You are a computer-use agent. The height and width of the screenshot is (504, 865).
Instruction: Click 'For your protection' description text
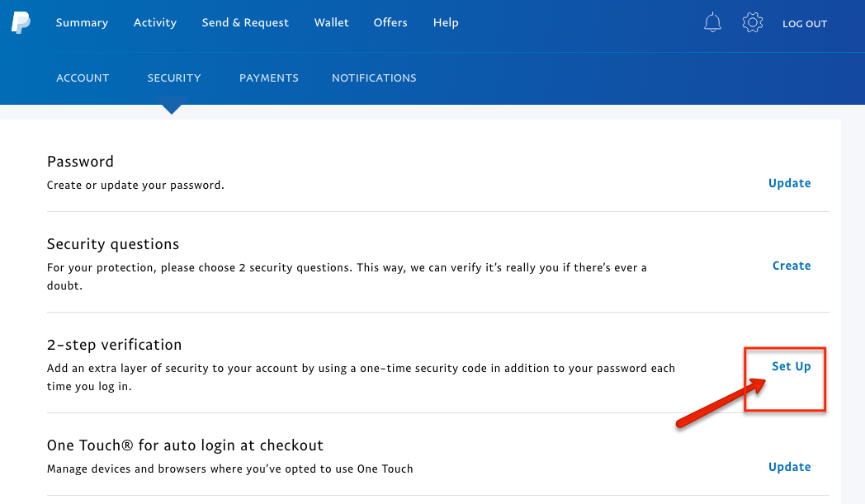coord(347,276)
